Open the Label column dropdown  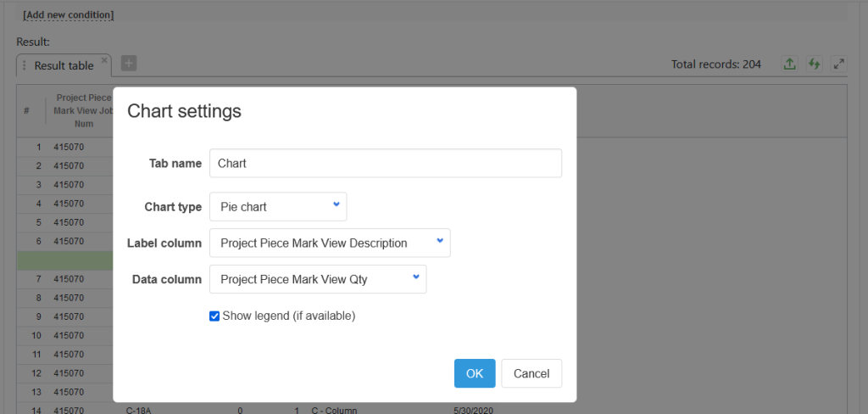[x=330, y=243]
